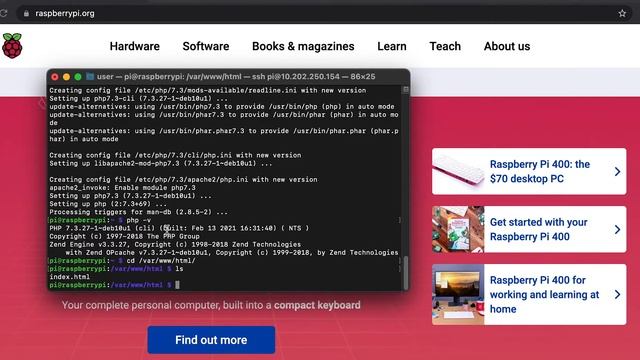Click the 'compact keyboard' tagline text
640x360 pixels.
[317, 305]
